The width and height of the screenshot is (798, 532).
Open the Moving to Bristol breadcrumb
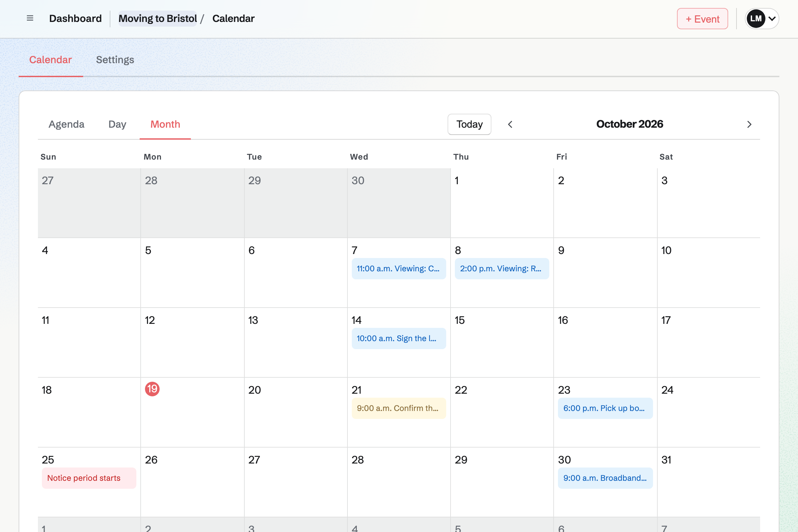[x=158, y=19]
